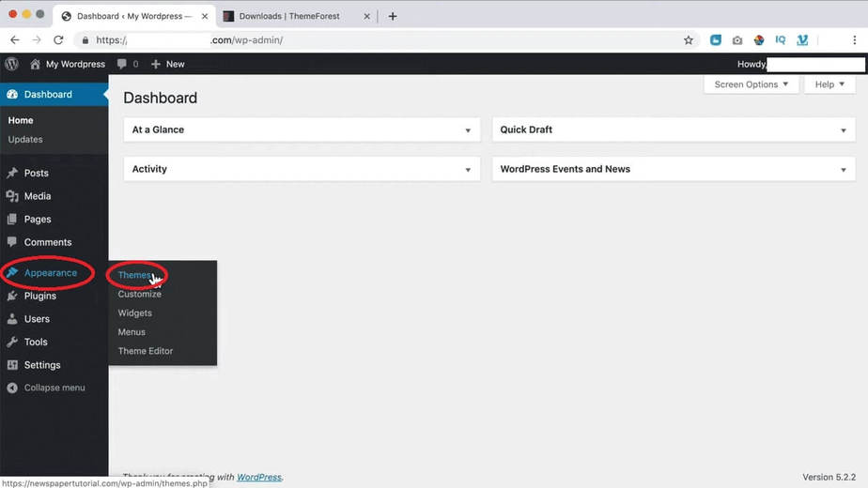The image size is (868, 488).
Task: Click the colorful round extension icon
Action: tap(759, 39)
